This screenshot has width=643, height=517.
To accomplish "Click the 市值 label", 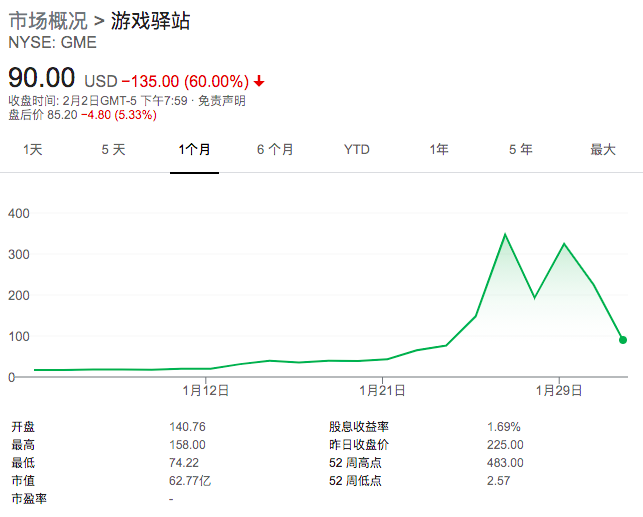I will click(x=23, y=481).
